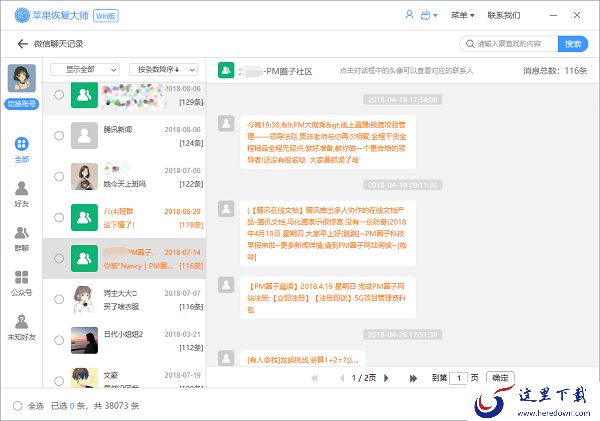Screen dimensions: 600x421
Task: Go to the first page of messages
Action: pos(315,378)
